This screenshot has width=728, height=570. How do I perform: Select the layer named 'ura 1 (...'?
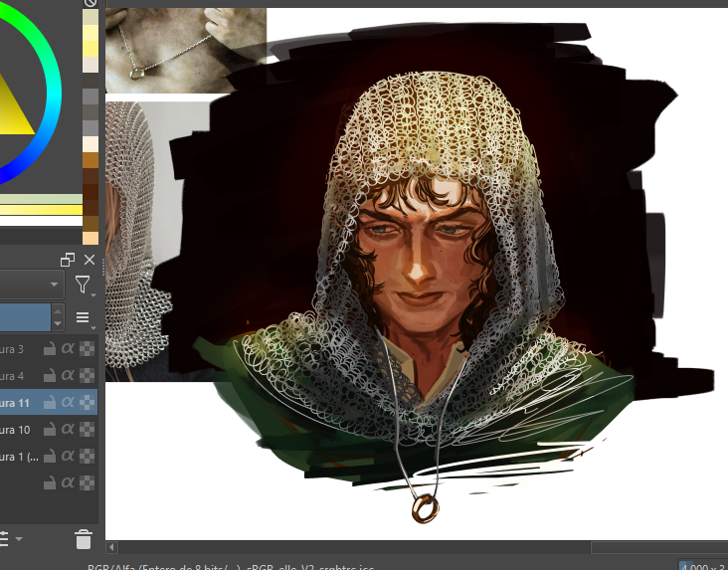(x=19, y=458)
